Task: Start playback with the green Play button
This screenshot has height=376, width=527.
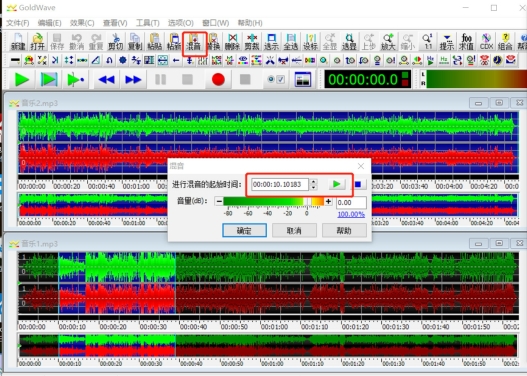Action: pos(22,80)
